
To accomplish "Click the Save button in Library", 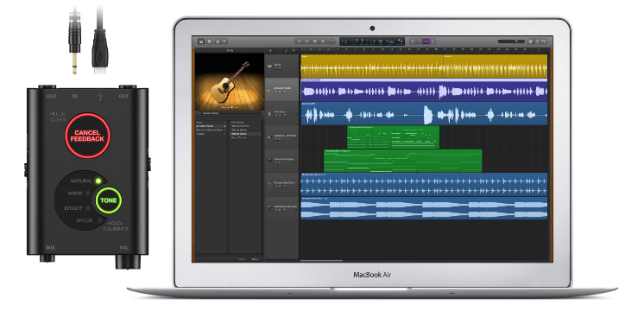I will click(256, 259).
